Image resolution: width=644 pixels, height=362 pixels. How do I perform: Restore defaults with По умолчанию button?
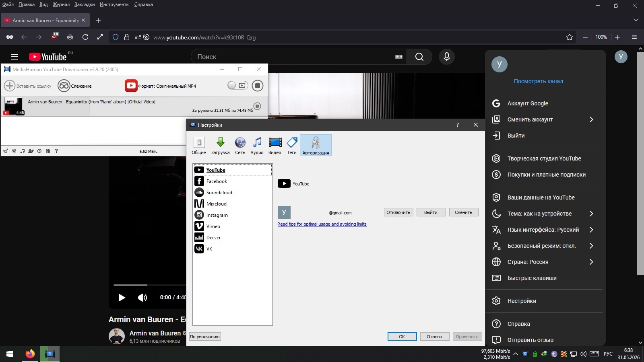pos(205,337)
